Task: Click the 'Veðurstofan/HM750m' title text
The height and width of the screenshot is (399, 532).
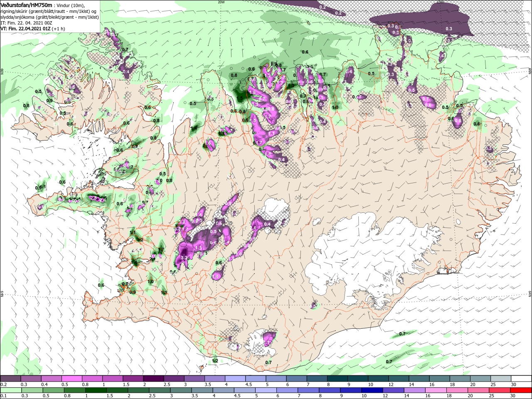Action: click(x=26, y=5)
